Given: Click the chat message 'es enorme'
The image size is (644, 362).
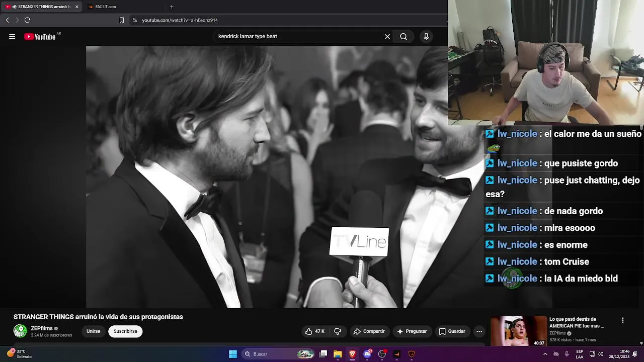Looking at the screenshot, I should click(566, 245).
